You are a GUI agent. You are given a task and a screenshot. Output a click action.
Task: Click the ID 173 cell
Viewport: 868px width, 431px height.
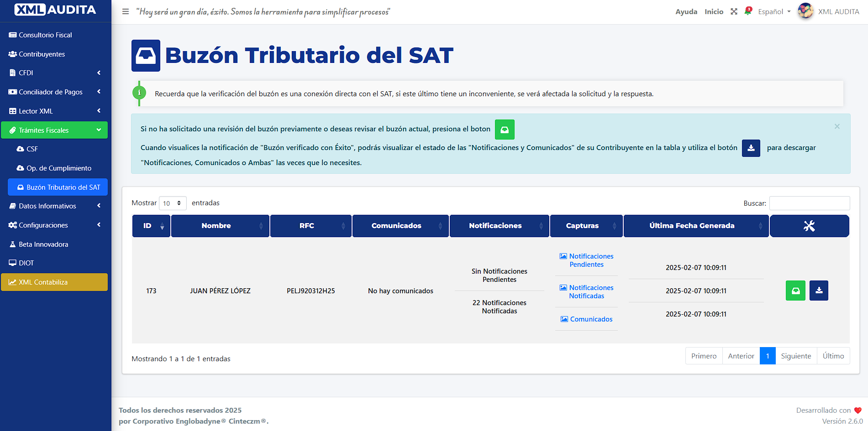(151, 291)
